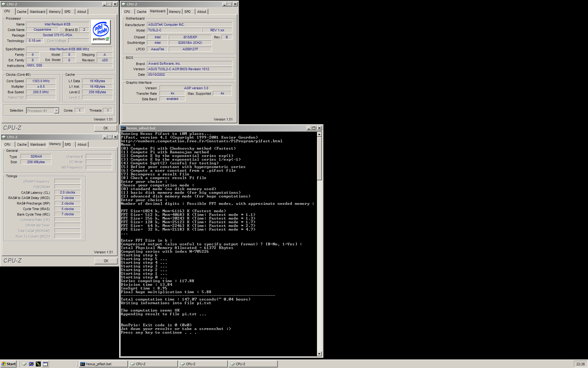Click the LPCIO field AS99127F
This screenshot has width=588, height=368.
pos(190,49)
